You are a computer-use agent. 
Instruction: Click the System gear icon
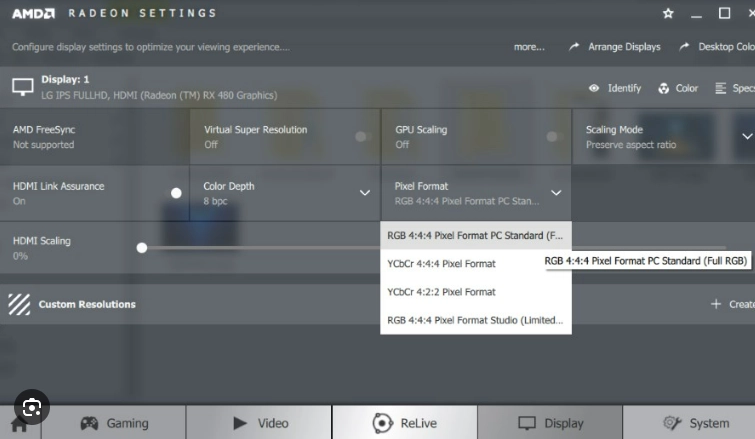[672, 423]
